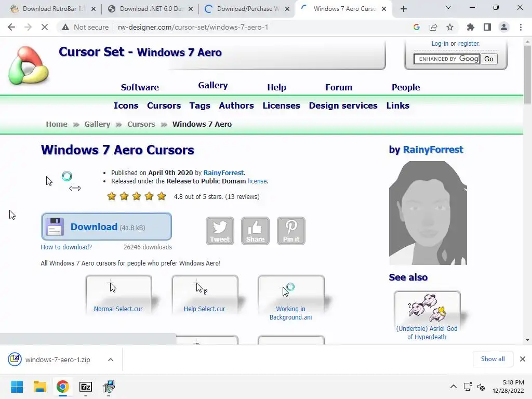Open 7-Zip from taskbar
Viewport: 532px width, 399px height.
[x=86, y=387]
